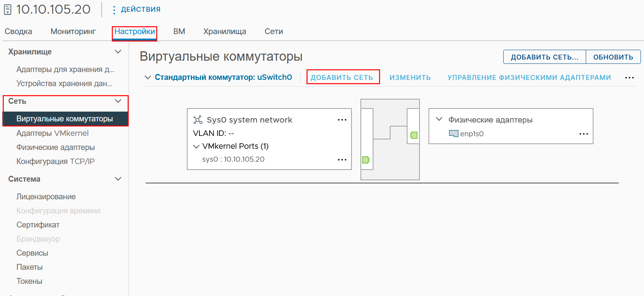Screen dimensions: 644x296
Task: Open more actions for uSwitch0 switch
Action: coord(630,78)
